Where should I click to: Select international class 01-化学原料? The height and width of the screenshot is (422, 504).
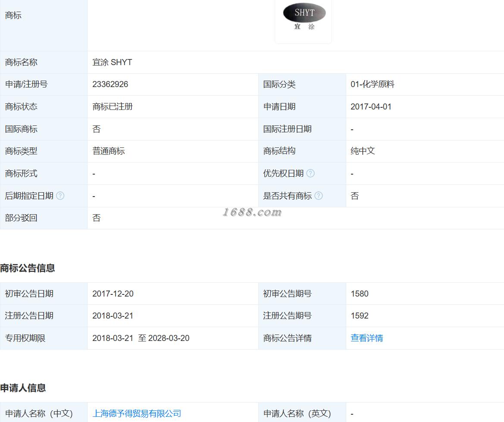click(x=372, y=84)
